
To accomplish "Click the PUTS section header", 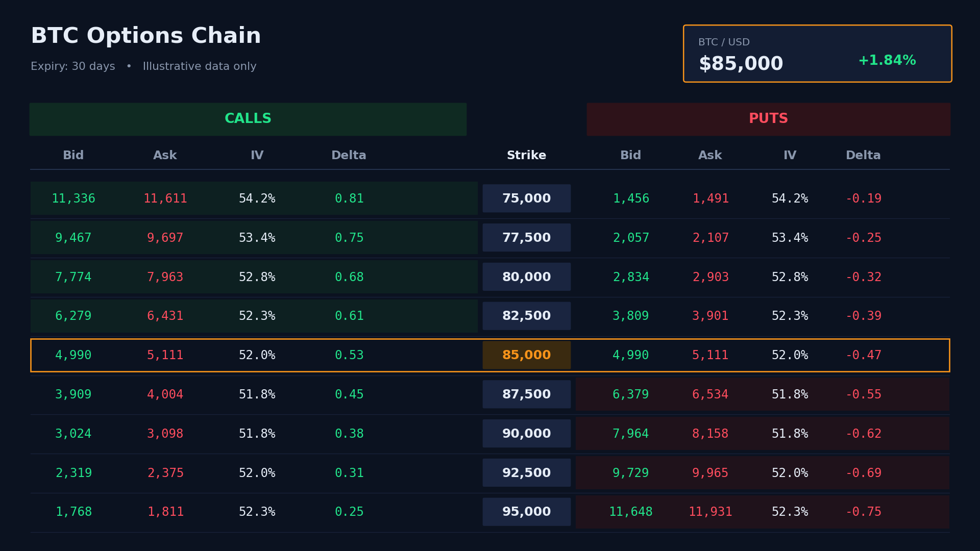I will tap(768, 119).
